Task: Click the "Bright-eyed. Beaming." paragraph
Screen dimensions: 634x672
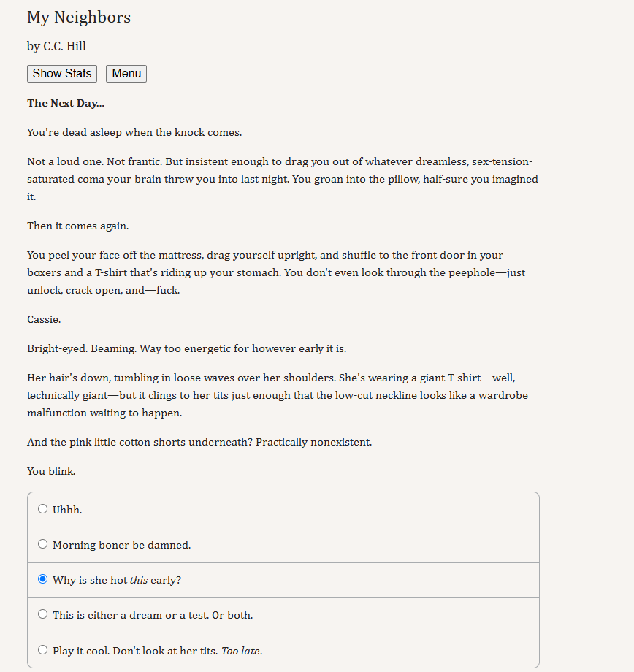Action: [x=187, y=348]
